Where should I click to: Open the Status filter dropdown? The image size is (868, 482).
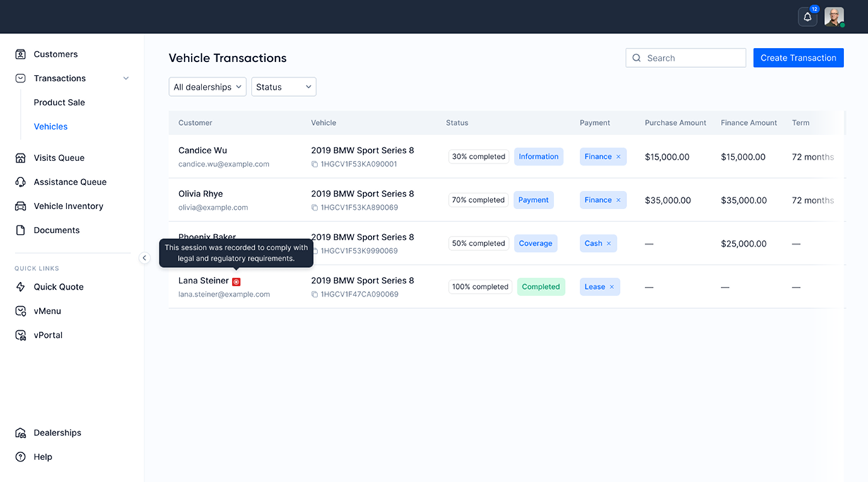[283, 87]
